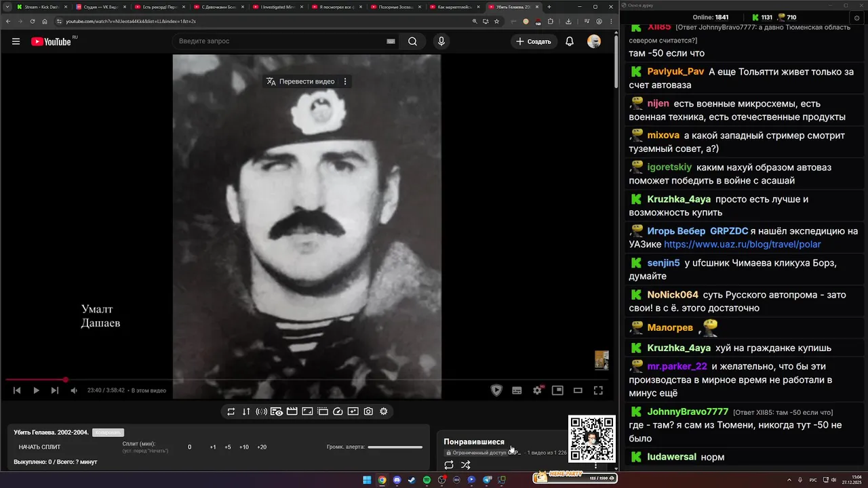Image resolution: width=868 pixels, height=488 pixels.
Task: Add +10 minutes to split
Action: click(x=244, y=447)
